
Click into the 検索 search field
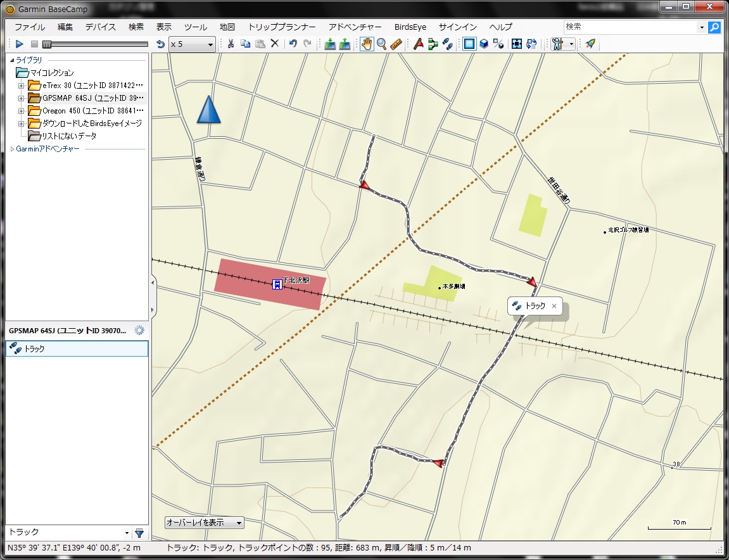(630, 27)
